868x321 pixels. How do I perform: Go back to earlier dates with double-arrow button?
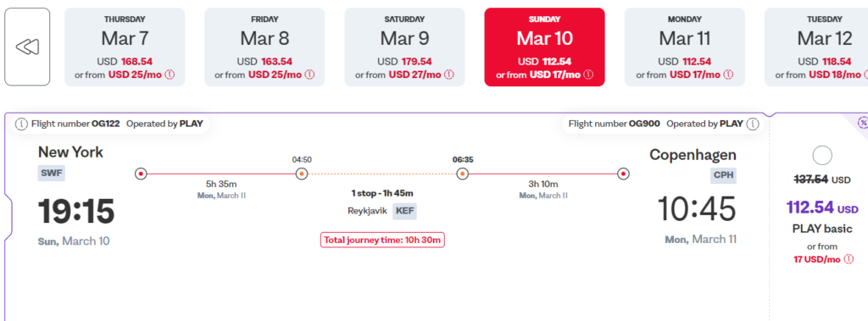pyautogui.click(x=27, y=47)
